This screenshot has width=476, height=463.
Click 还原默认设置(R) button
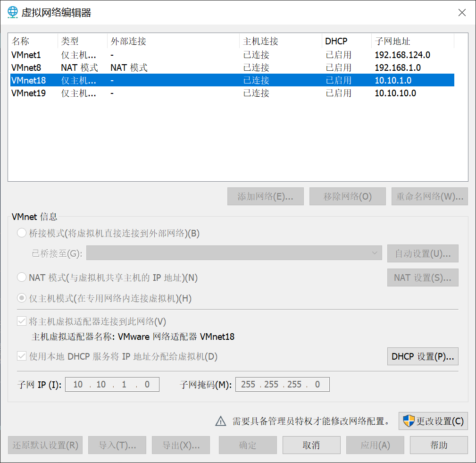45,446
